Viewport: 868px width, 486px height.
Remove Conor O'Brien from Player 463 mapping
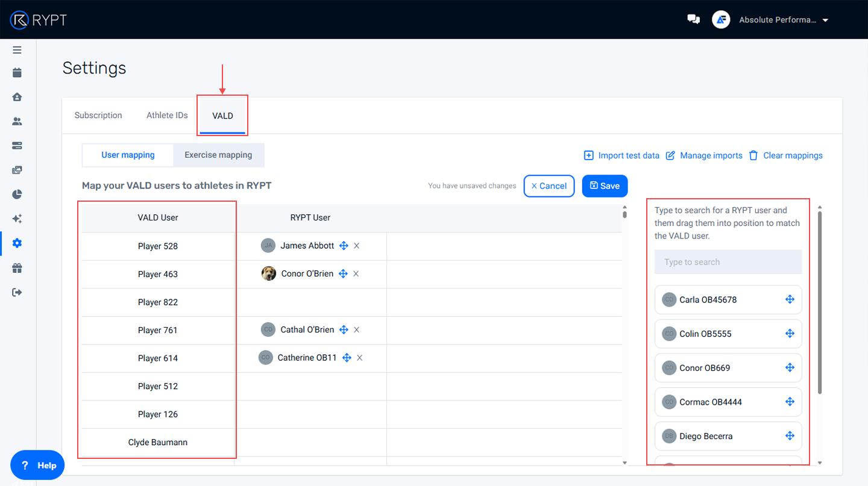point(356,273)
